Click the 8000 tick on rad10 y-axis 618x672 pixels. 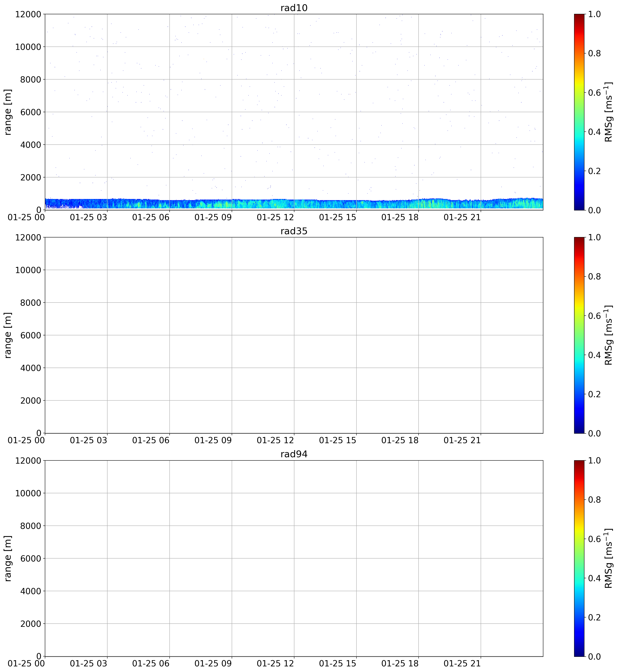31,79
